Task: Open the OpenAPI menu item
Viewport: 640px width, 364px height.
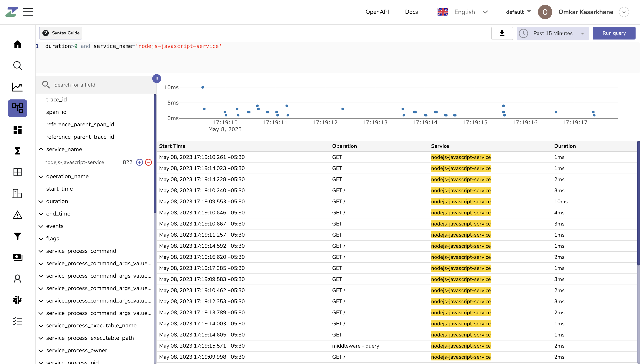Action: coord(377,12)
